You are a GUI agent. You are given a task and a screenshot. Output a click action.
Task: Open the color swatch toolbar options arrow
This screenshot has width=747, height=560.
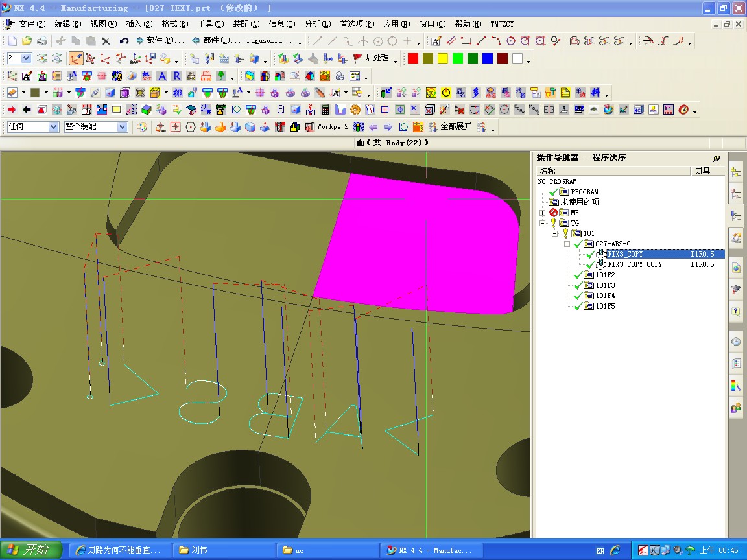[529, 61]
